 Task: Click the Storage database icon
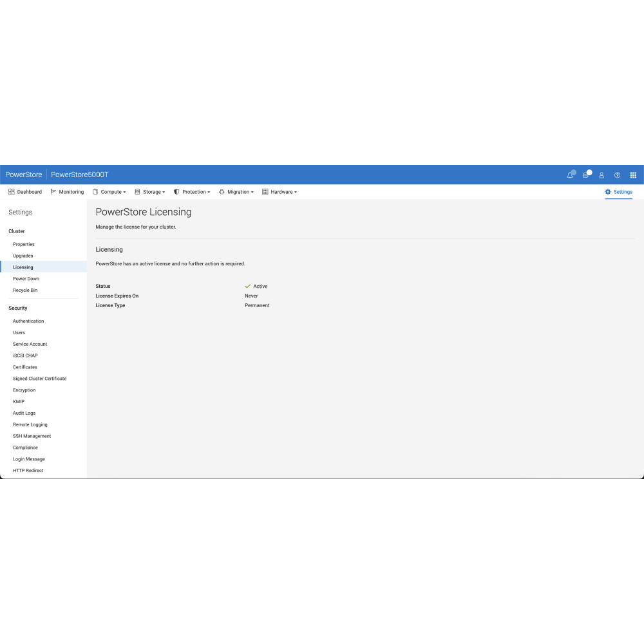point(137,192)
